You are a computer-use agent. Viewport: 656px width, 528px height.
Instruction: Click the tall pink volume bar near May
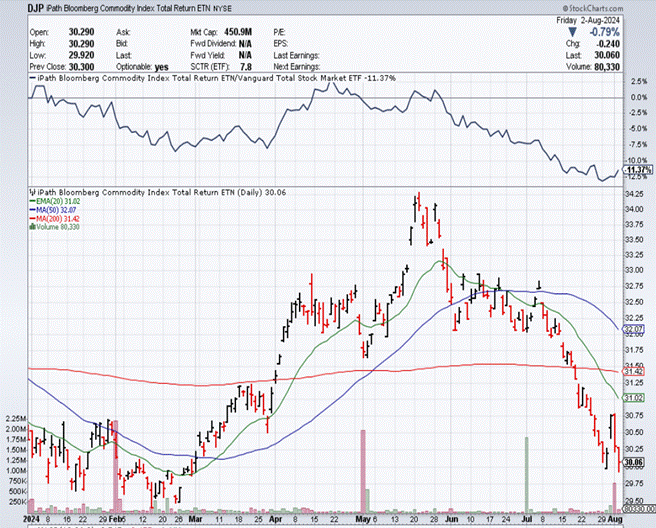tap(363, 472)
